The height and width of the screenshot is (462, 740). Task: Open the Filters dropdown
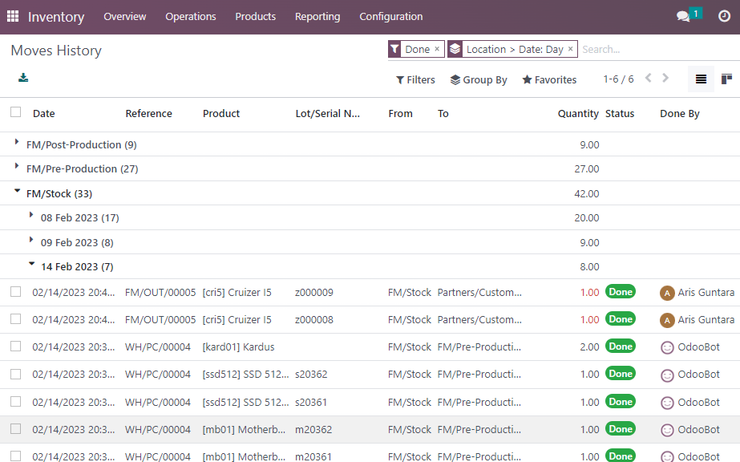click(x=415, y=80)
